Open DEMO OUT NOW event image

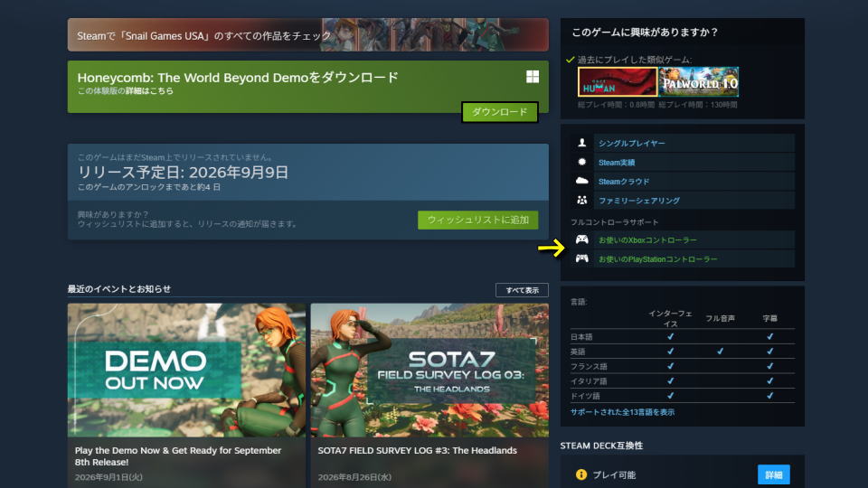186,370
